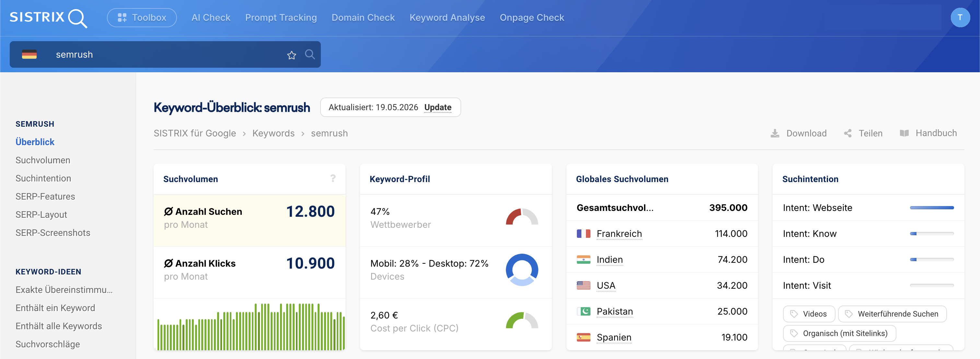Open Keyword Analyse in the top navigation
980x359 pixels.
[x=447, y=17]
